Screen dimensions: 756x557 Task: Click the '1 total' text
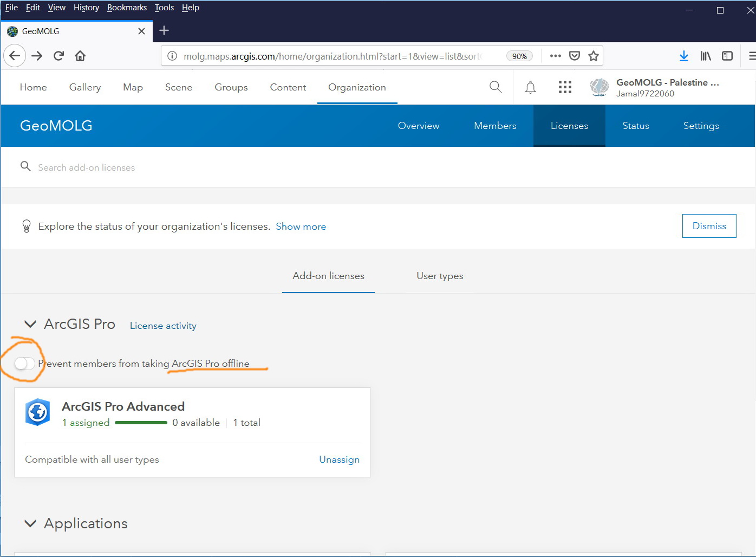pos(246,423)
